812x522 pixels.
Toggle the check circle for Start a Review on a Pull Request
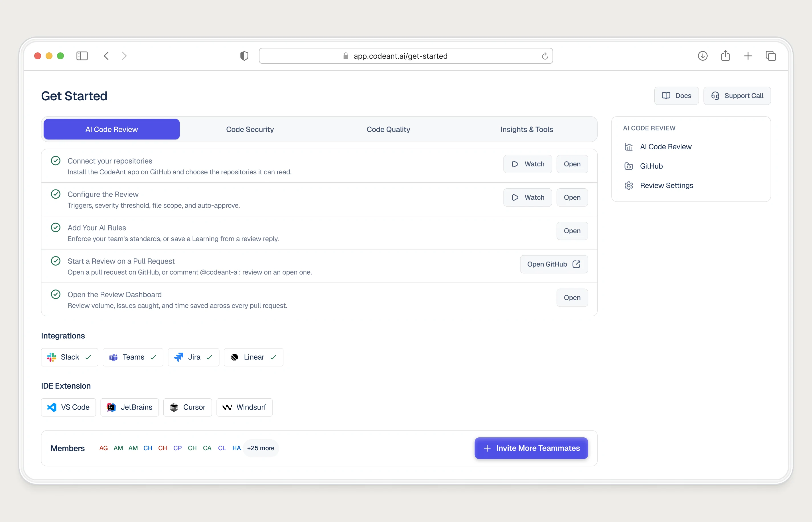coord(56,261)
